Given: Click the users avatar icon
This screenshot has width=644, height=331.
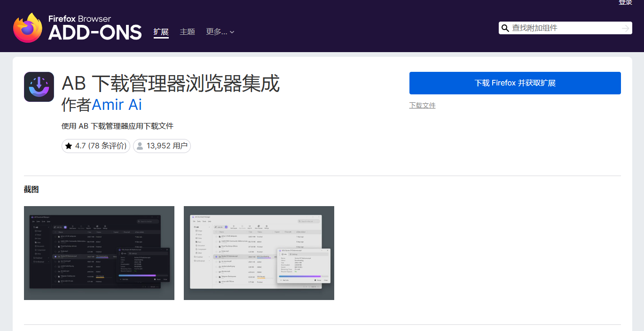Looking at the screenshot, I should (140, 146).
